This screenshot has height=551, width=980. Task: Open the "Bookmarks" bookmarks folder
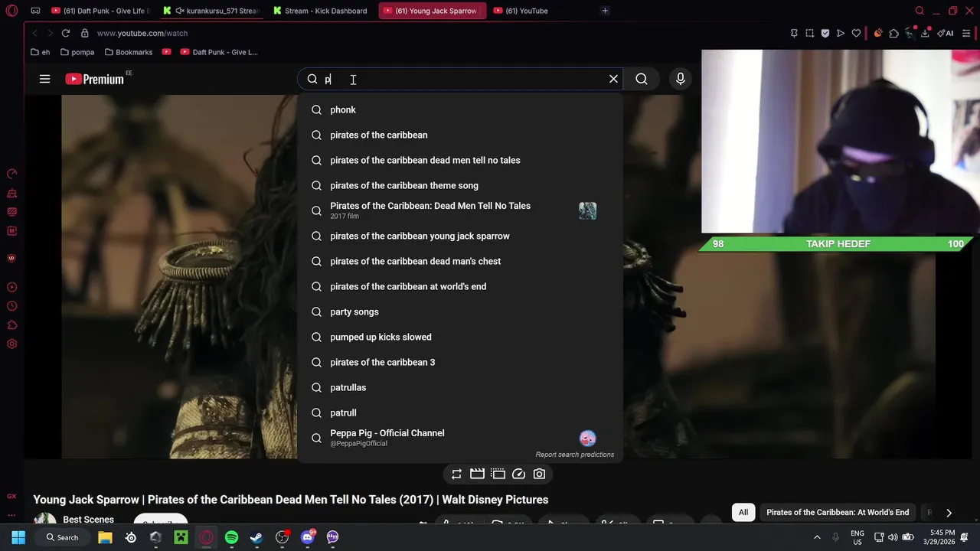click(x=128, y=52)
